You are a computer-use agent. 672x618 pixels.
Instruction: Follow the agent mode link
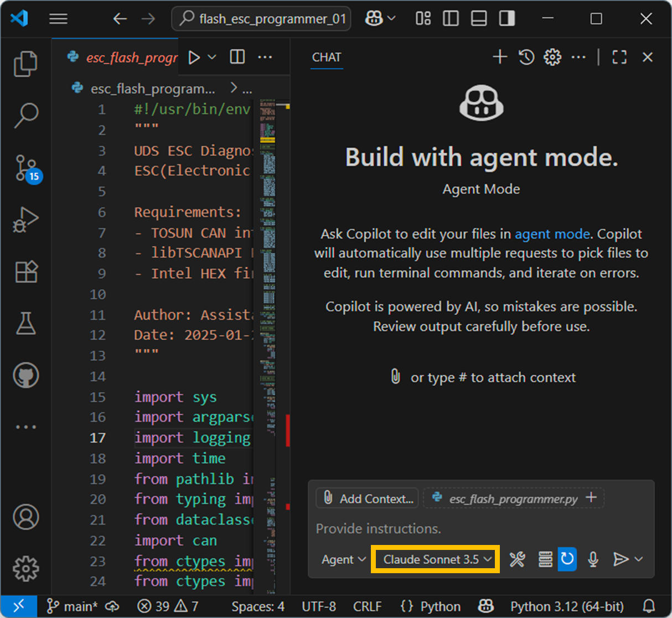[x=552, y=234]
